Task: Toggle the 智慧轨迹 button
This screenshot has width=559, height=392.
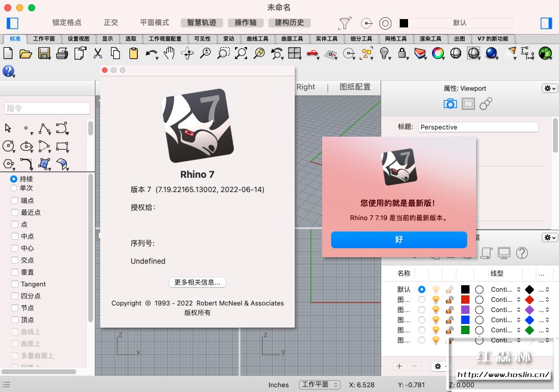Action: [202, 23]
